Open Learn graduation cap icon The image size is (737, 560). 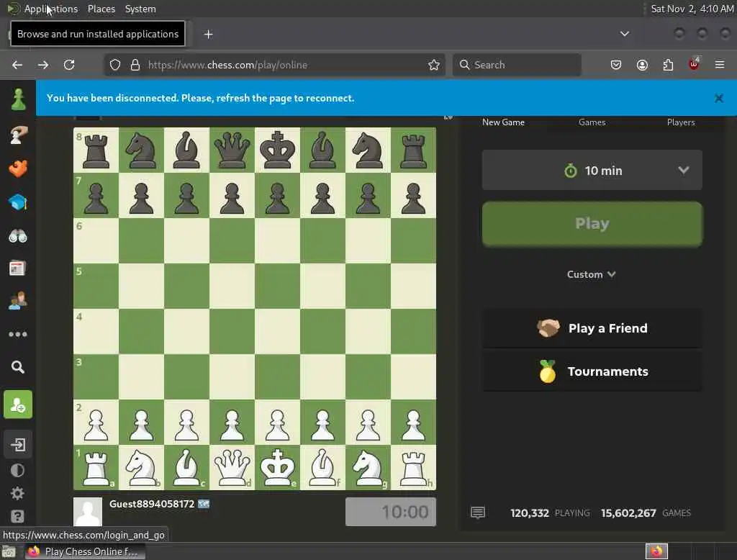pyautogui.click(x=18, y=202)
